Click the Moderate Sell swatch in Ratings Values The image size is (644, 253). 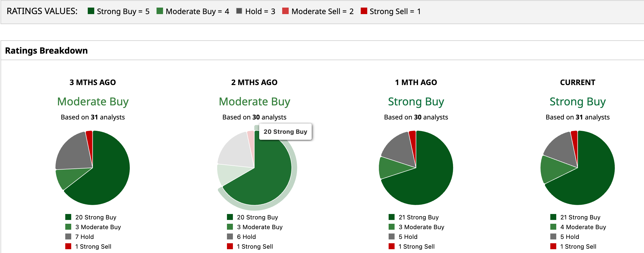pyautogui.click(x=285, y=11)
